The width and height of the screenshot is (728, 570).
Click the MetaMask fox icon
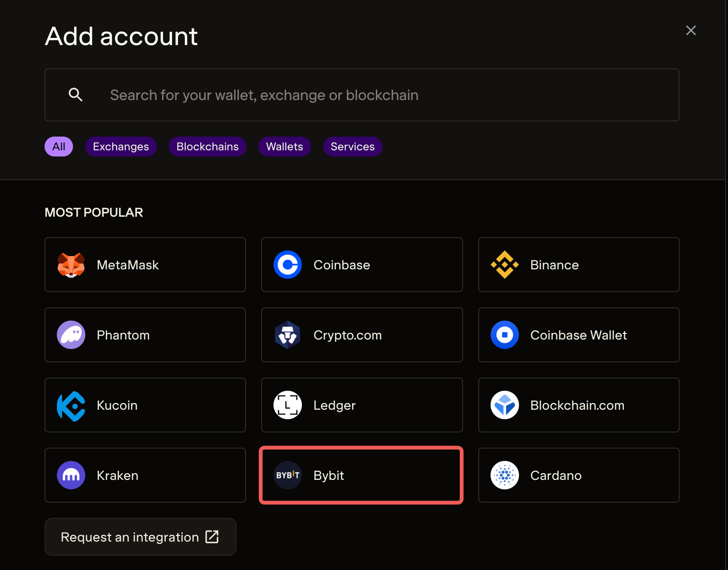(71, 265)
